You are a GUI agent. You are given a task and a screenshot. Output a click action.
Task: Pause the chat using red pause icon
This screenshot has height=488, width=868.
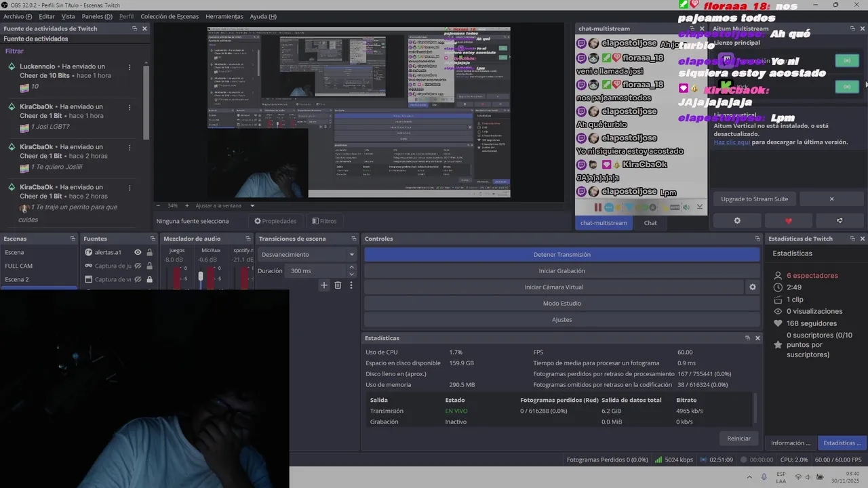tap(597, 207)
